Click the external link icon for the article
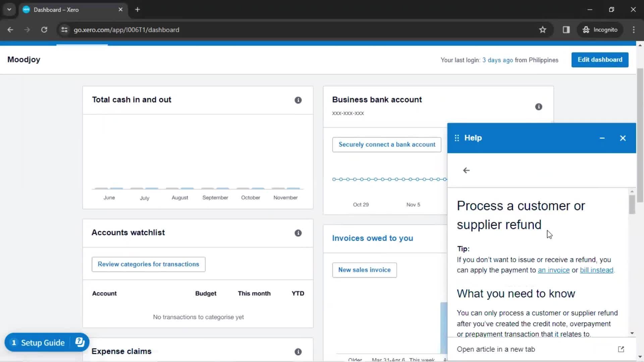The image size is (644, 362). pyautogui.click(x=621, y=349)
